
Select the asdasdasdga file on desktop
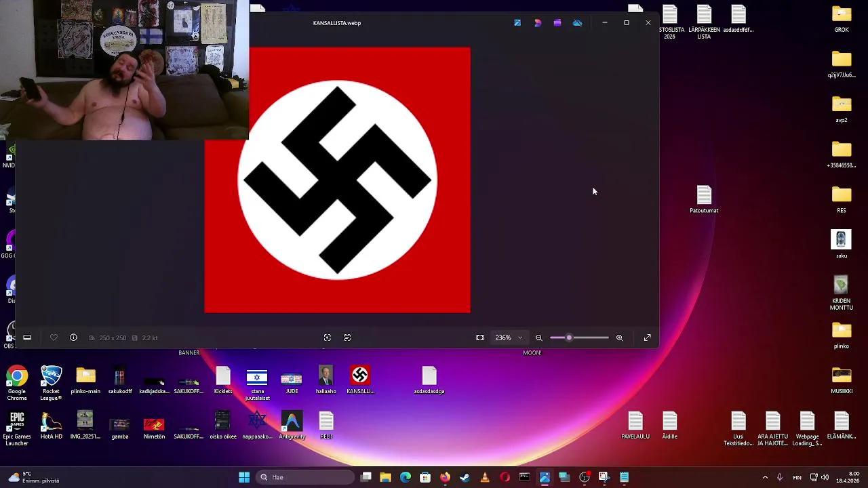pyautogui.click(x=429, y=380)
